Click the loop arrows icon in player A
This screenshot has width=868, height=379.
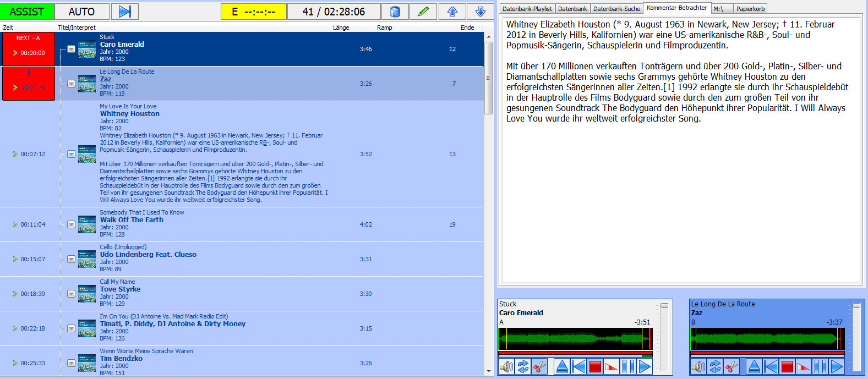523,366
